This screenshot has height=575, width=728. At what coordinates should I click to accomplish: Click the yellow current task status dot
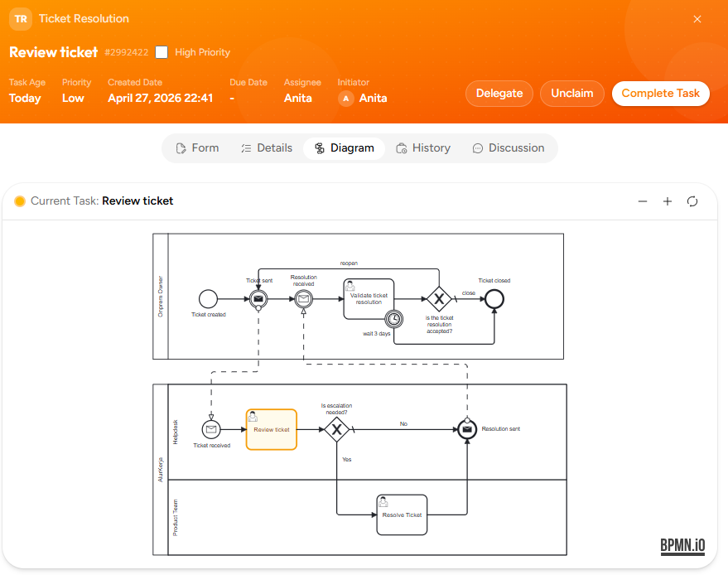point(20,201)
